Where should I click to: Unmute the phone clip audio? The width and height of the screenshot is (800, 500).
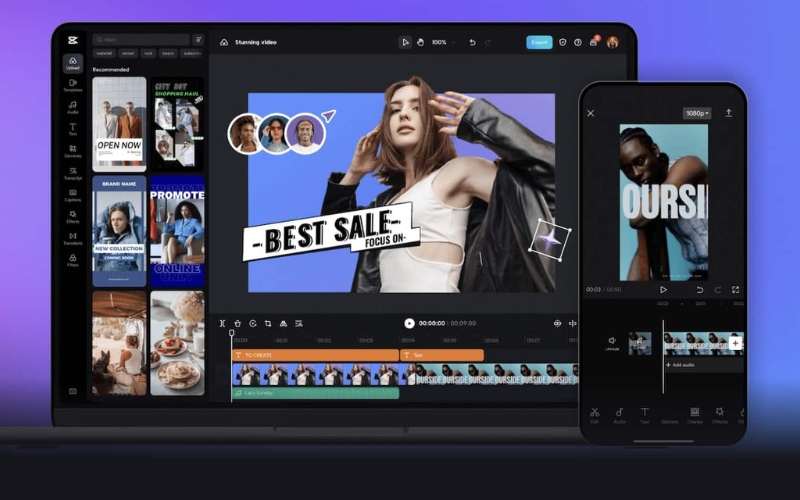(x=612, y=343)
